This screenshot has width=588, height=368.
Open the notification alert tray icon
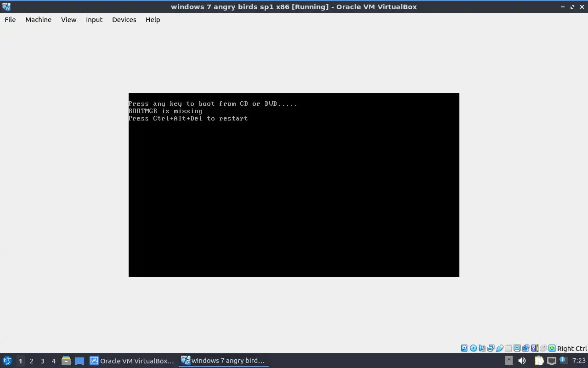(x=563, y=361)
